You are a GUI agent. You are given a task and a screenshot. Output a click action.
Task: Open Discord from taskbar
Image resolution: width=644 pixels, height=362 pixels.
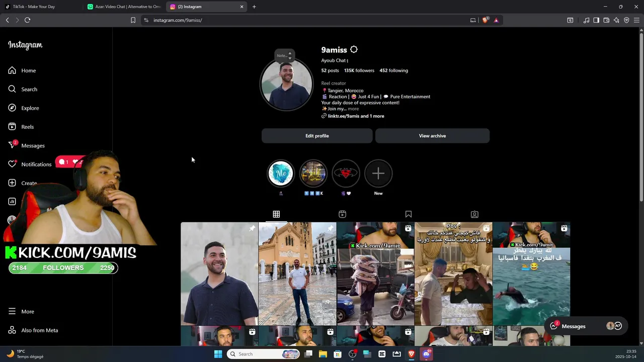point(426,354)
